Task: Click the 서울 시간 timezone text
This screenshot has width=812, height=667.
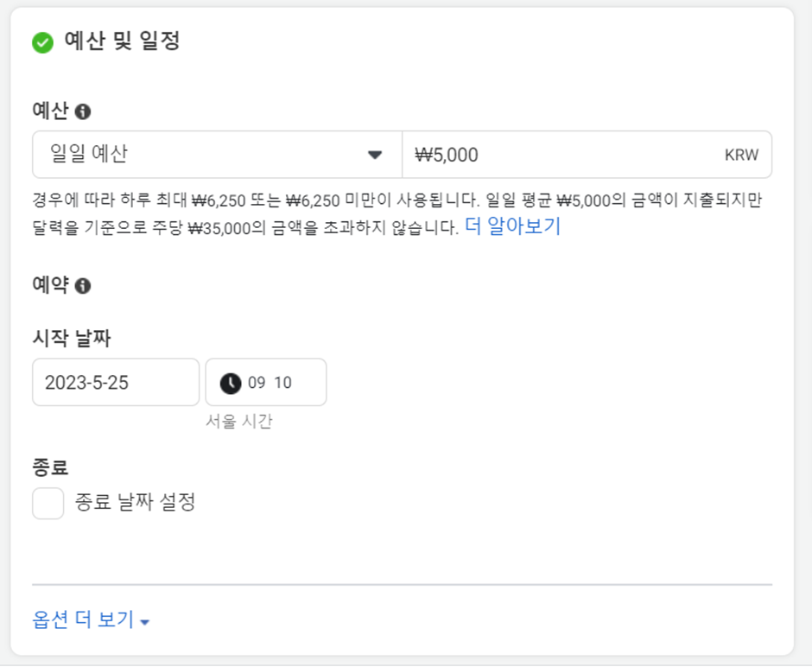Action: (238, 421)
